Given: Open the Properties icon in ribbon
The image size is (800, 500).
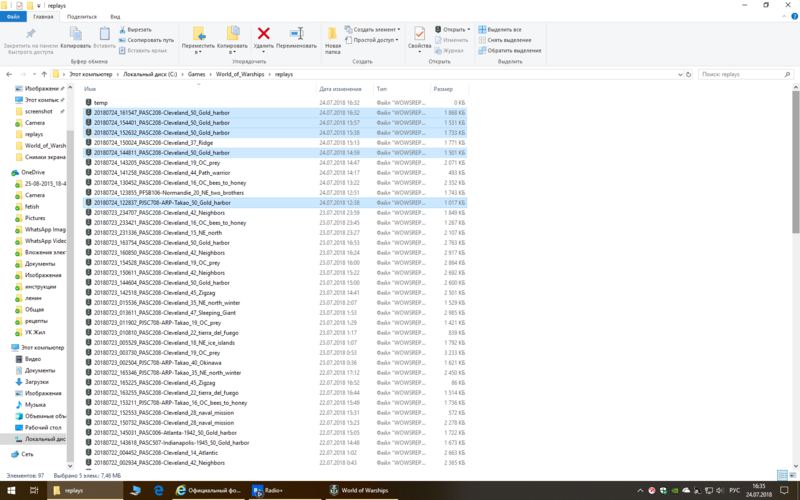Looking at the screenshot, I should point(419,34).
